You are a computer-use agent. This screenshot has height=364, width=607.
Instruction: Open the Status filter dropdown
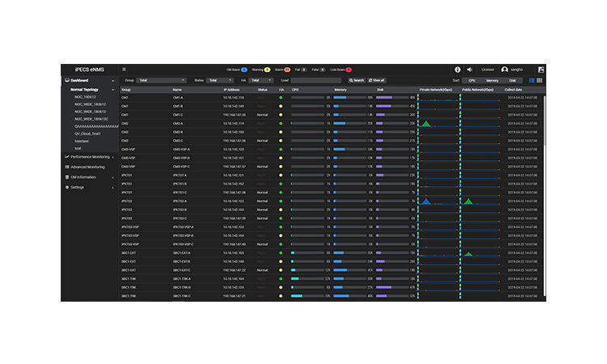219,80
